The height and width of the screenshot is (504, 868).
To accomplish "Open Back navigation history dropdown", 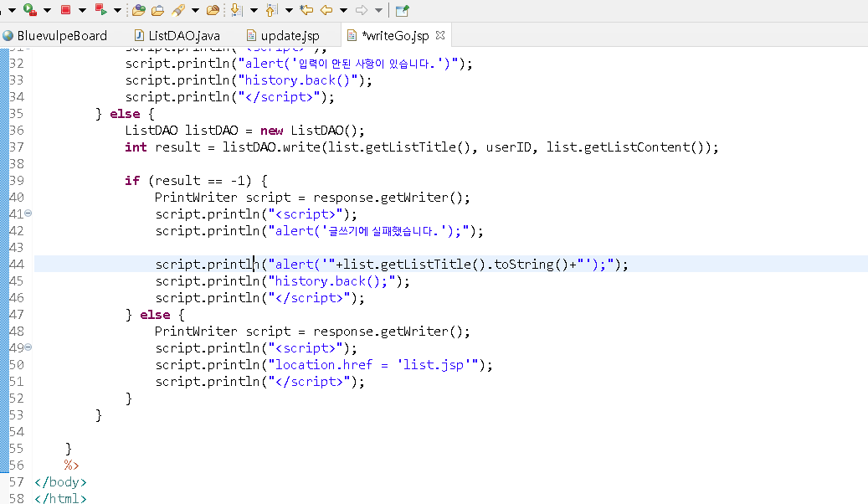I will tap(344, 10).
